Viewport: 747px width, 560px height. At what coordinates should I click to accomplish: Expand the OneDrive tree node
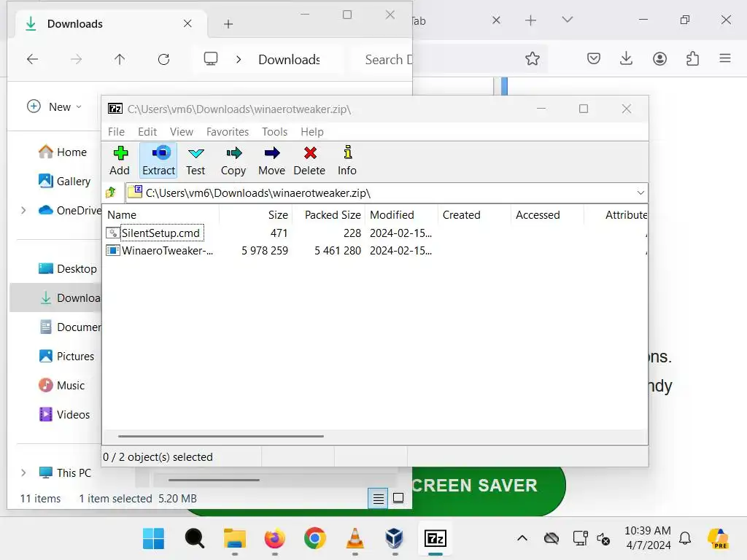[x=23, y=210]
